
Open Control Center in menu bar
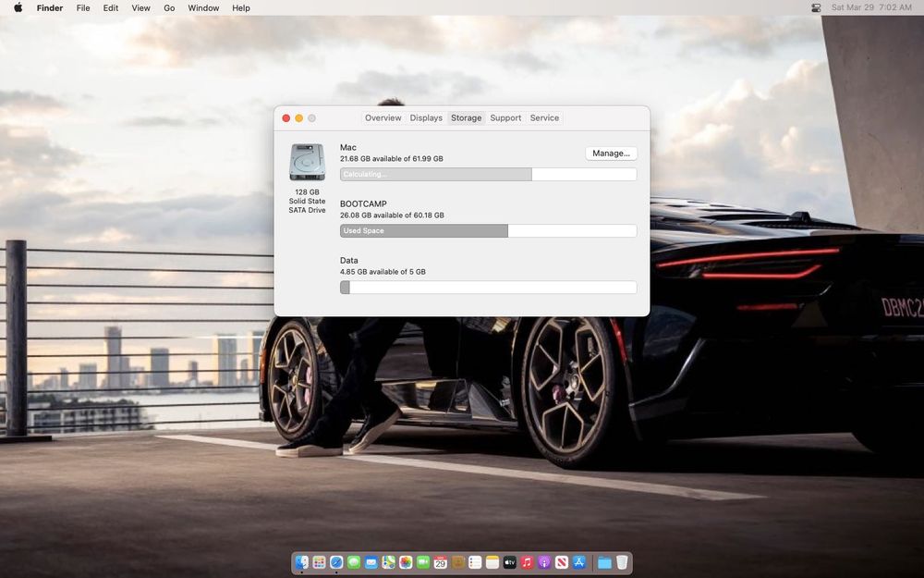coord(816,7)
